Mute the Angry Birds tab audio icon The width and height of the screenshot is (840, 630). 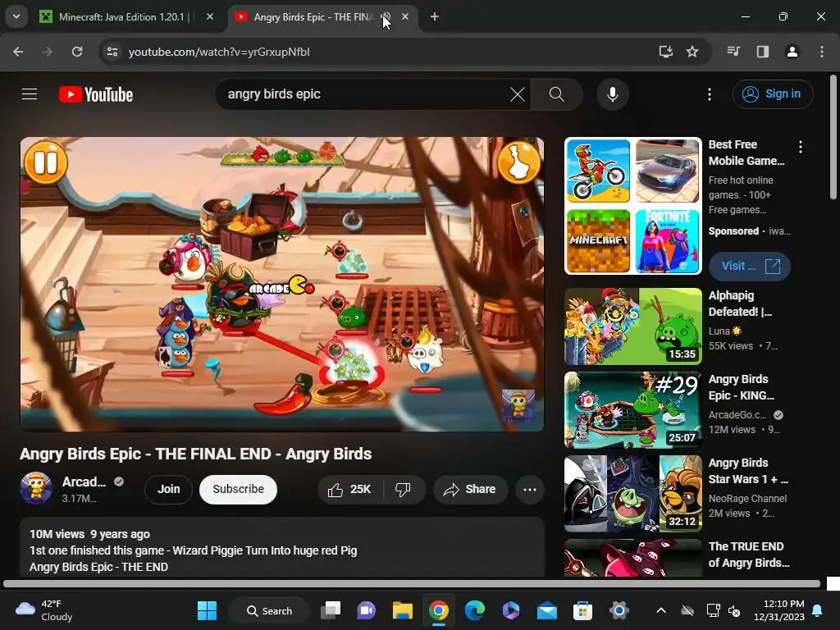pos(386,17)
